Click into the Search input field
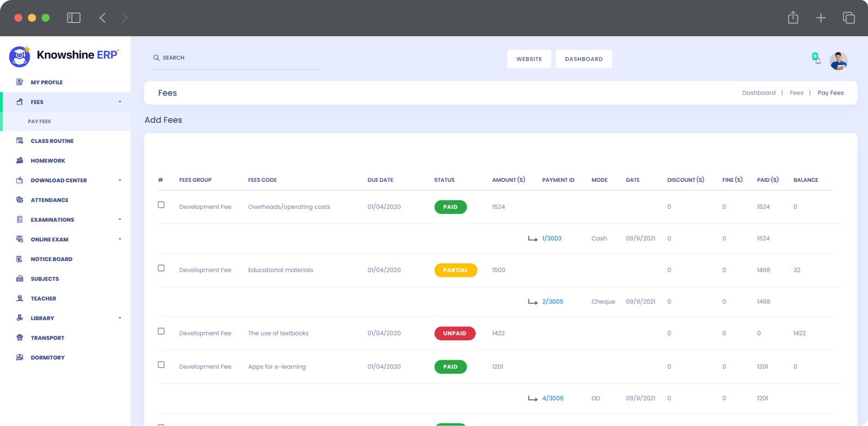The image size is (868, 426). 239,58
